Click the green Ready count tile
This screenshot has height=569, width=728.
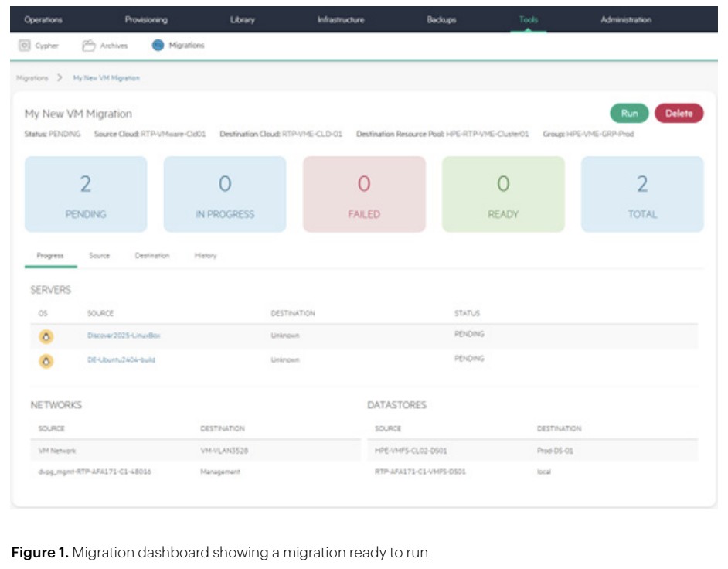pyautogui.click(x=503, y=194)
